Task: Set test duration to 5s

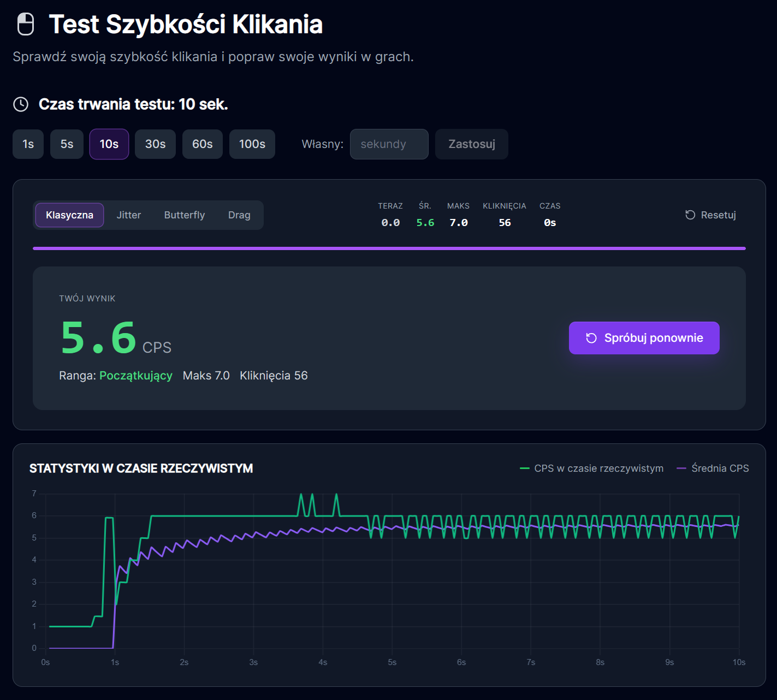Action: [67, 144]
